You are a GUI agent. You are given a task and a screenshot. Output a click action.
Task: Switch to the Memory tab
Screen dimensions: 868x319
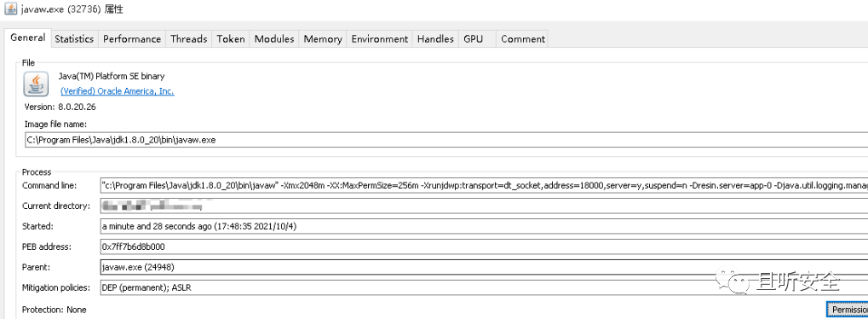[323, 39]
